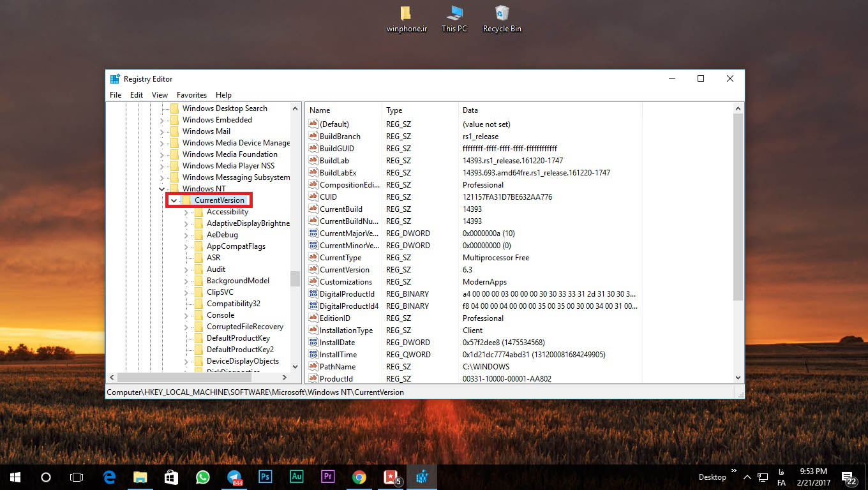Open the Help menu
868x490 pixels.
click(x=223, y=94)
